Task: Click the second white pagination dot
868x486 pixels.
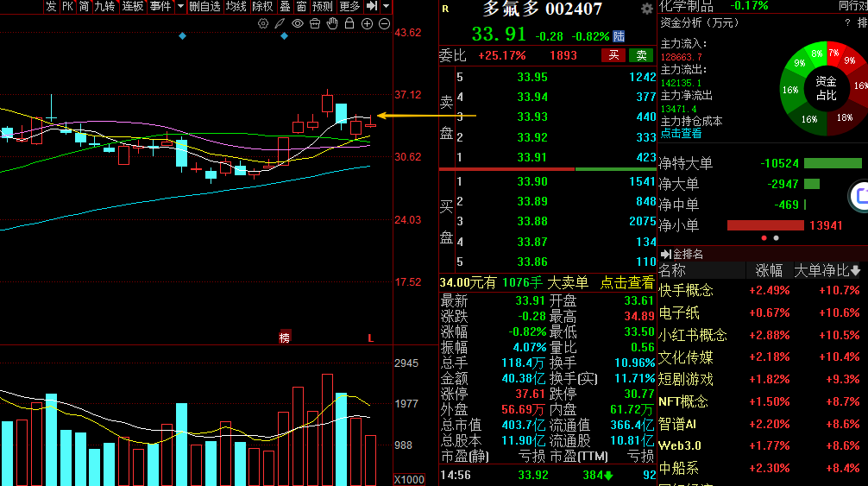Action: click(x=776, y=238)
